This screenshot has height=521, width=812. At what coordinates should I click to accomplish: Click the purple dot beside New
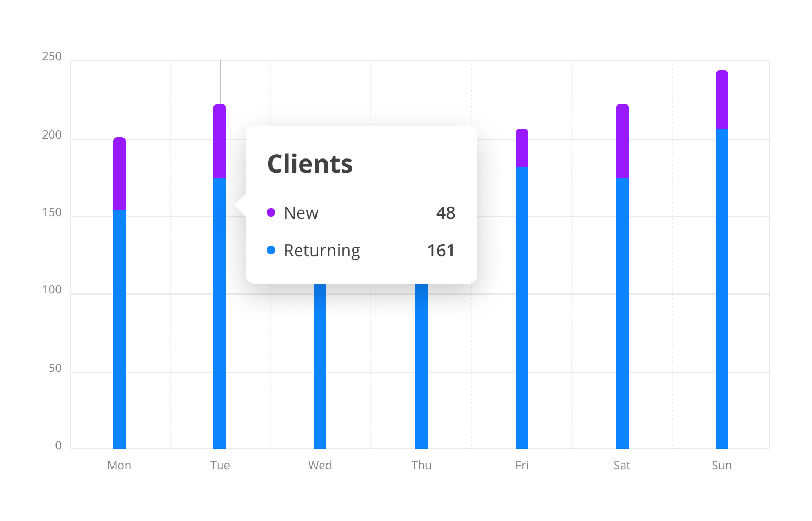[271, 212]
